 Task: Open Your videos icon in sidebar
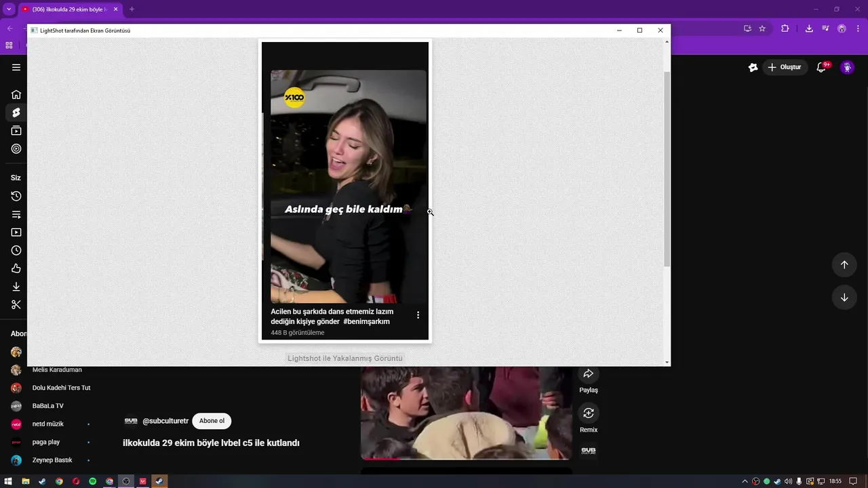pyautogui.click(x=16, y=232)
